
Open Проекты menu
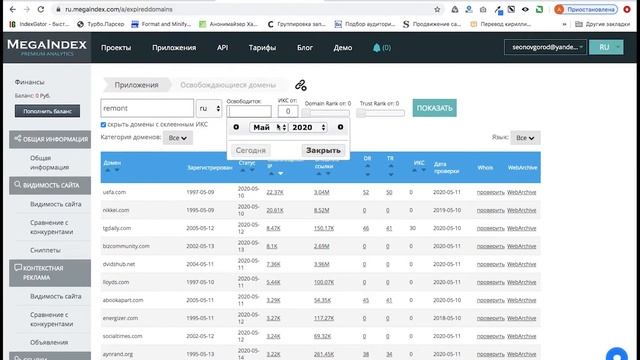(x=116, y=48)
